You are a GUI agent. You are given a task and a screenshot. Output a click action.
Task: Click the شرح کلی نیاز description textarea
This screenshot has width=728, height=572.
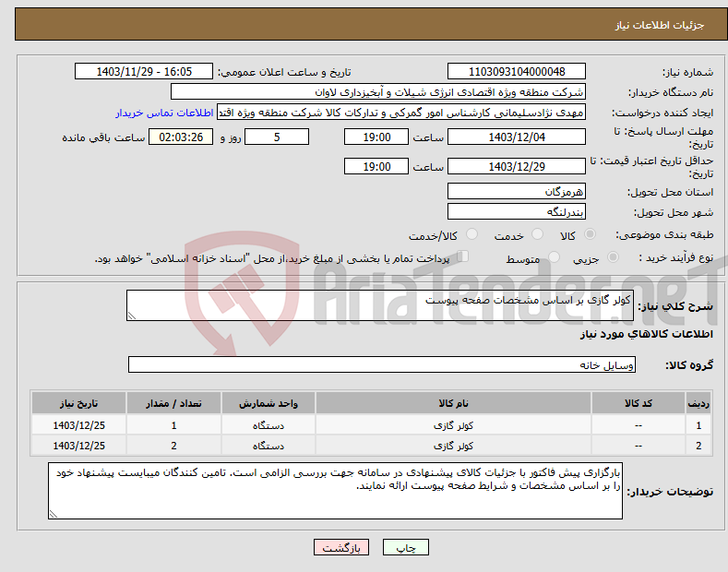pyautogui.click(x=380, y=305)
